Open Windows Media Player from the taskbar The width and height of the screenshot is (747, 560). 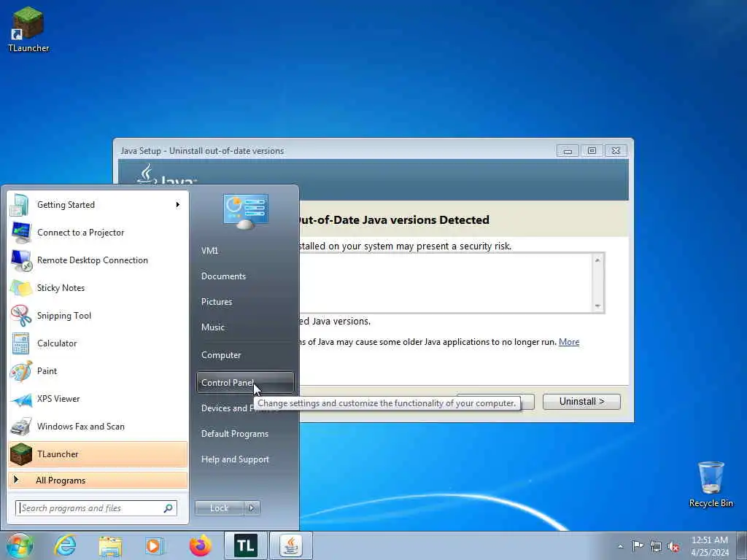pyautogui.click(x=155, y=546)
